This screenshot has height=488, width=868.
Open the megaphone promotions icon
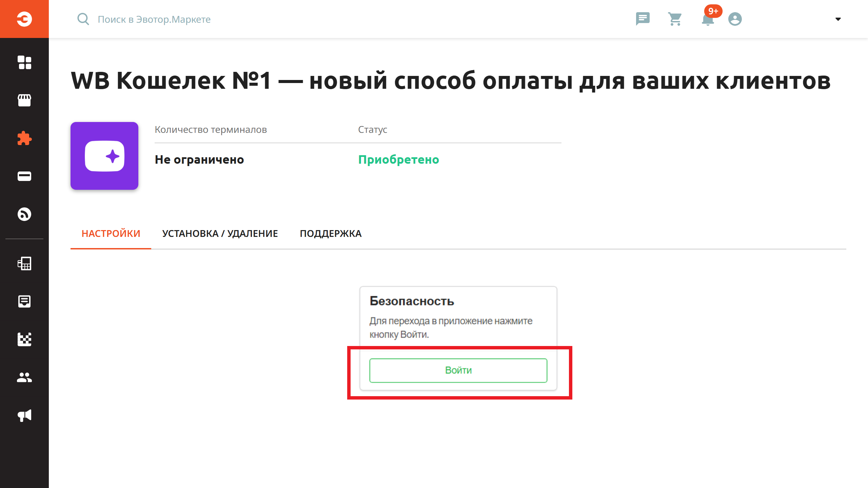(x=24, y=415)
